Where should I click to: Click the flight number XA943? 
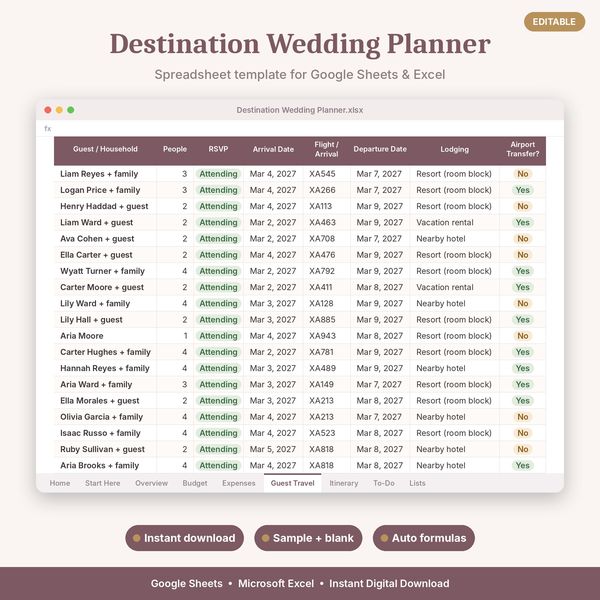click(x=322, y=336)
